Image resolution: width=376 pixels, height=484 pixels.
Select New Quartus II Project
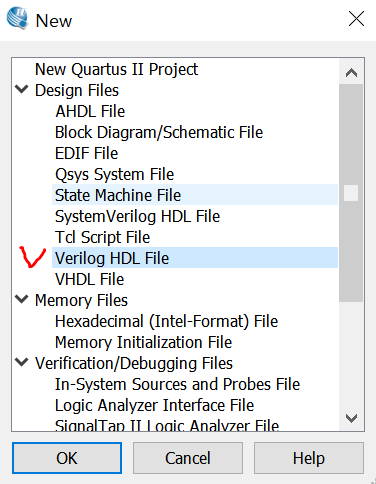pyautogui.click(x=116, y=70)
